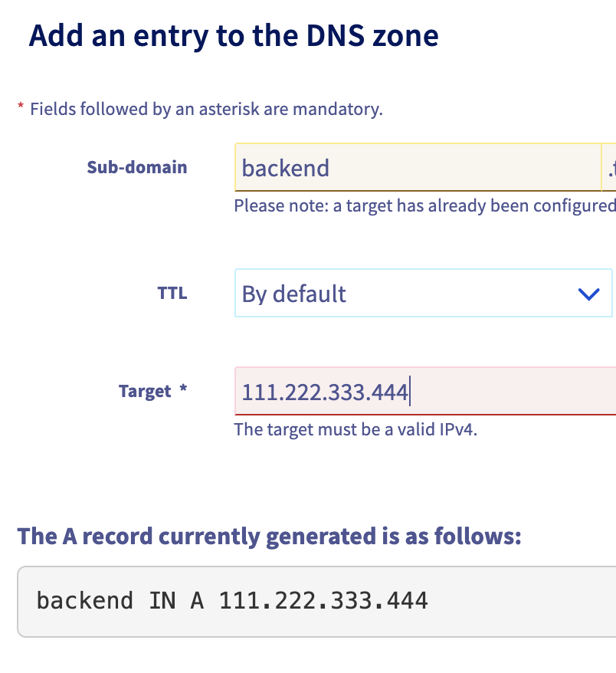Click the word 'backend' in the generated record

(84, 600)
